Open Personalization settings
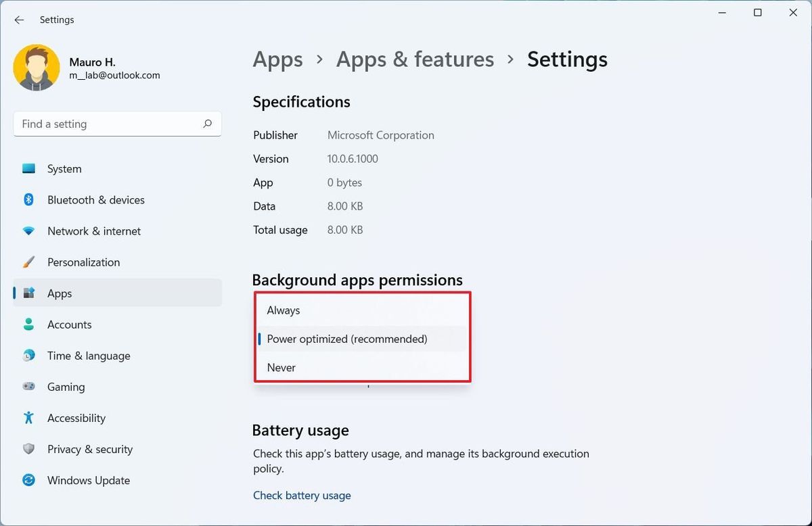The height and width of the screenshot is (526, 812). pyautogui.click(x=28, y=262)
